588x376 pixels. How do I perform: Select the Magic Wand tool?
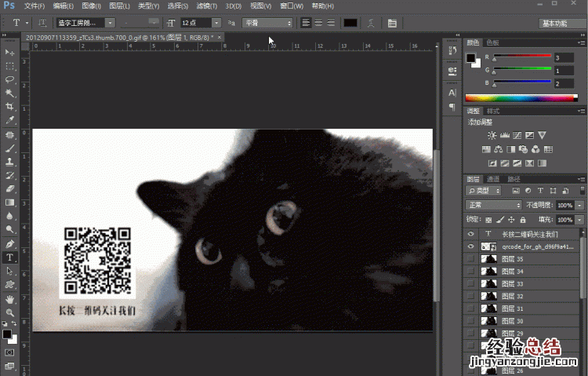[10, 93]
